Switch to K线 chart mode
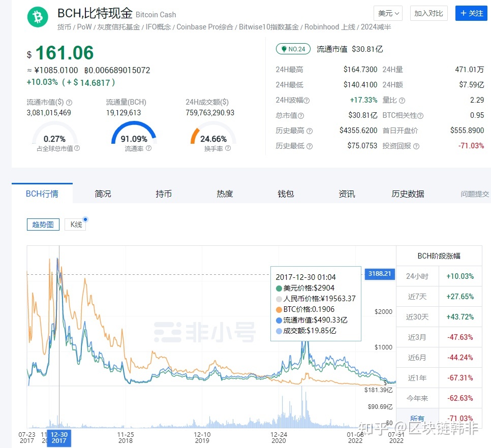The width and height of the screenshot is (491, 448). pos(76,225)
